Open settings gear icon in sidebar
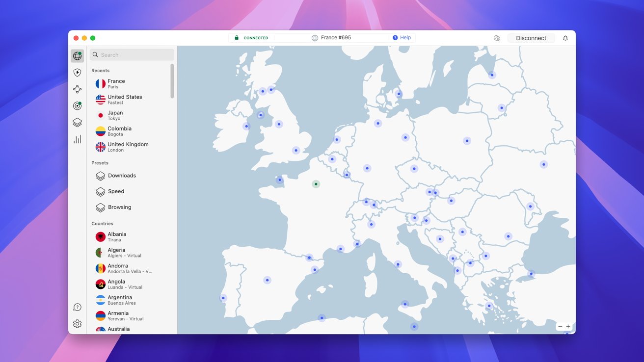Screen dimensions: 644x362 pyautogui.click(x=77, y=324)
